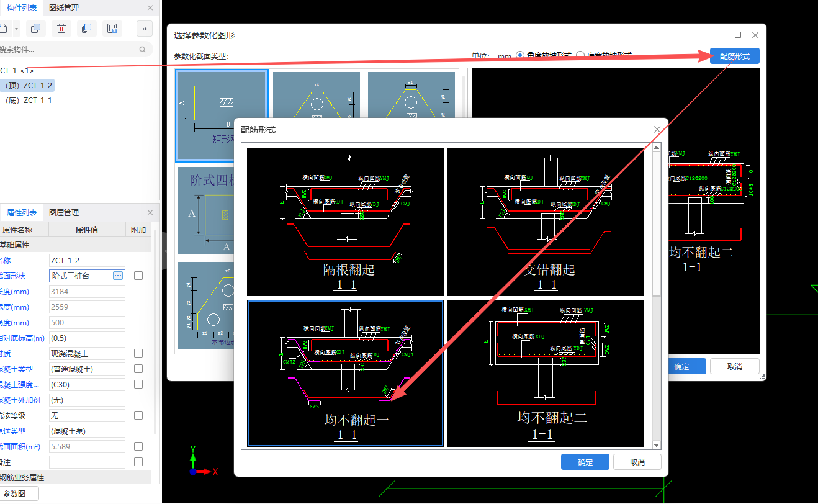Click the blue 配筋形式 button
818x504 pixels.
click(x=735, y=56)
